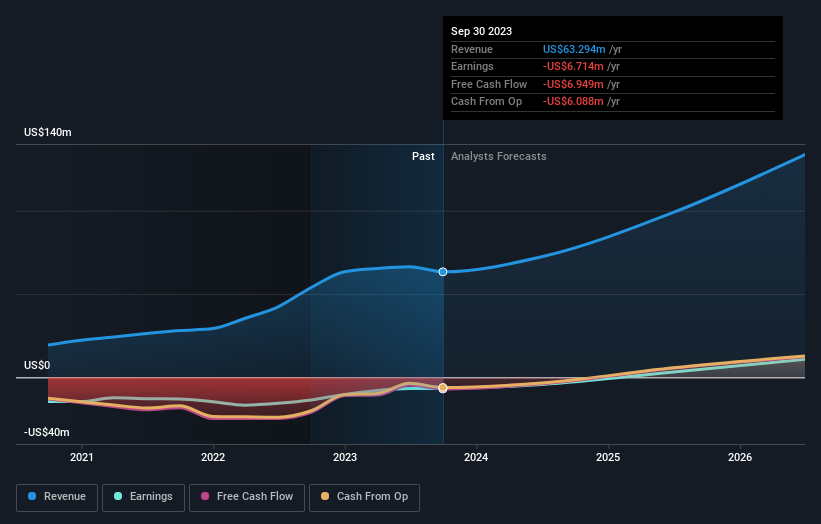This screenshot has height=524, width=821.
Task: Toggle the Free Cash Flow legend series
Action: coord(247,497)
